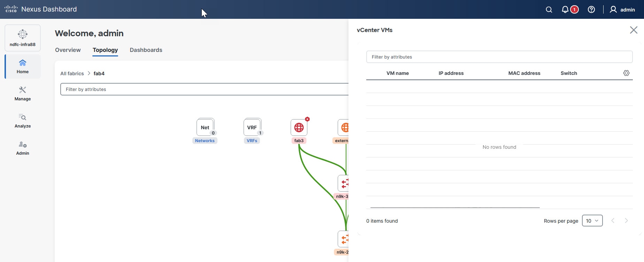Screen dimensions: 644x262
Task: Click the fab3 label badge
Action: (x=299, y=141)
